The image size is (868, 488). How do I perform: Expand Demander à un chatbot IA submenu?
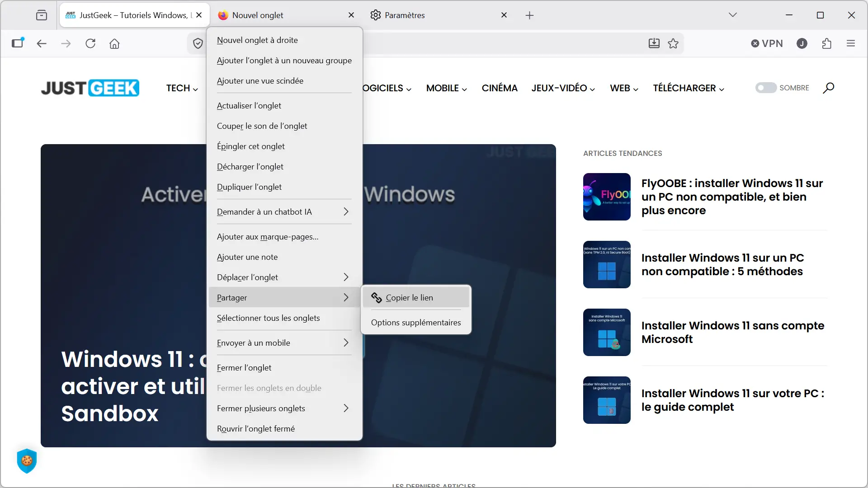pyautogui.click(x=284, y=211)
